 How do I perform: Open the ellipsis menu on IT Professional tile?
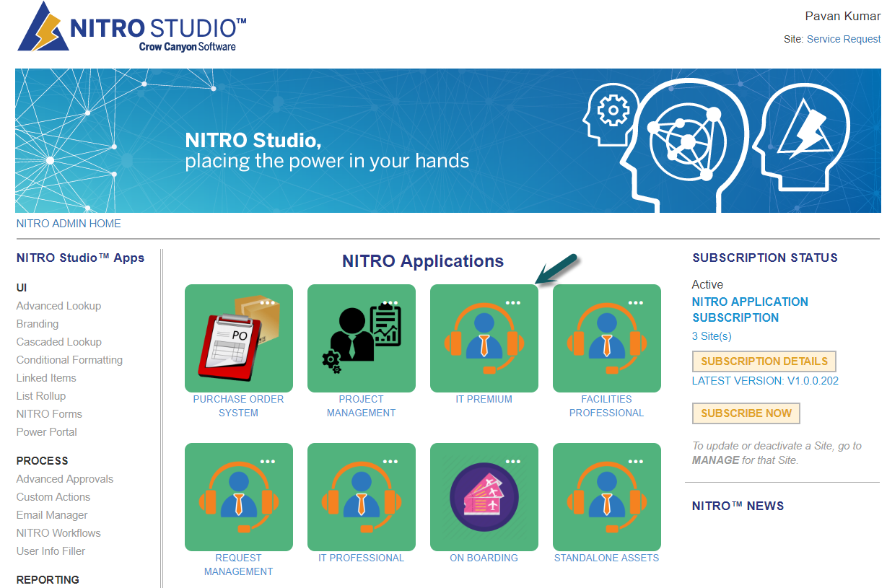click(390, 462)
